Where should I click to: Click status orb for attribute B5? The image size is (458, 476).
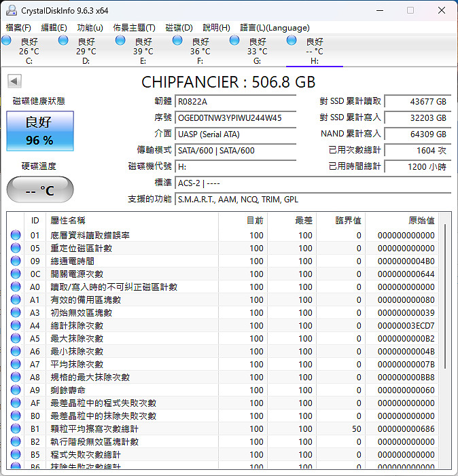(16, 454)
